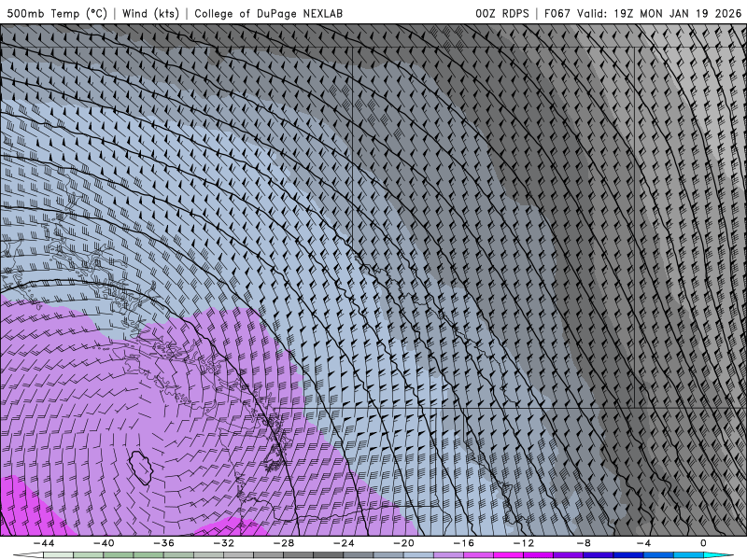747x560 pixels.
Task: Select the -28 color bar label
Action: tap(284, 543)
